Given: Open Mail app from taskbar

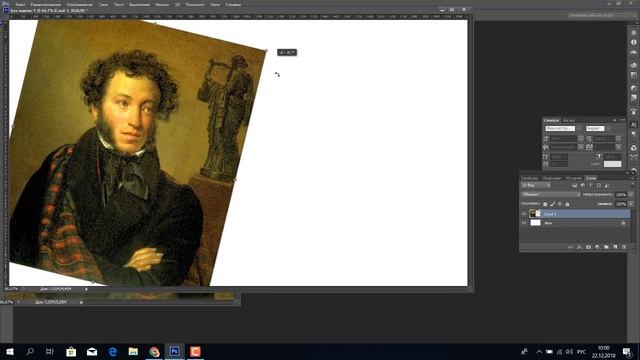Looking at the screenshot, I should [92, 351].
